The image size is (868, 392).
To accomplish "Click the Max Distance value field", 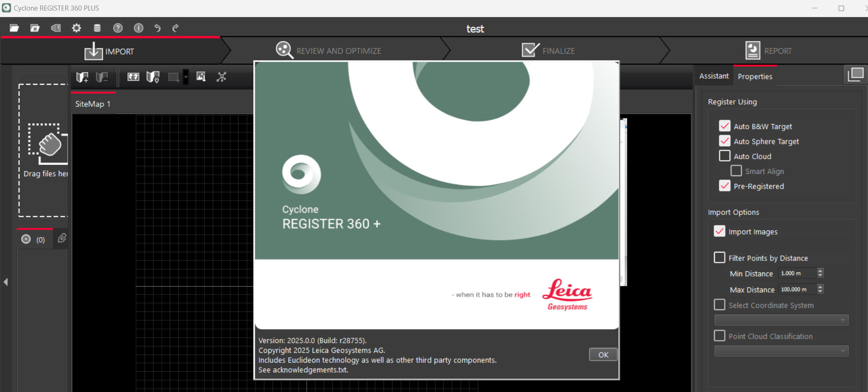I will (x=797, y=289).
